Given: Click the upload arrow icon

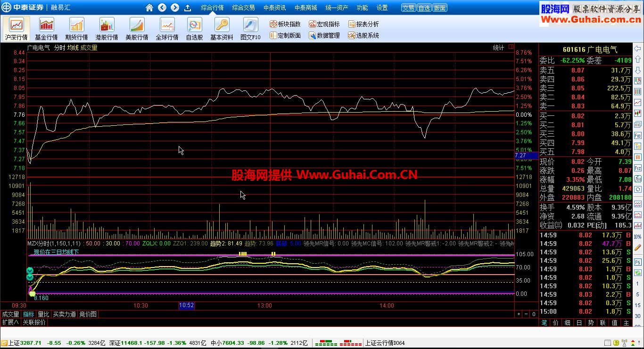Looking at the screenshot, I should pos(188,8).
